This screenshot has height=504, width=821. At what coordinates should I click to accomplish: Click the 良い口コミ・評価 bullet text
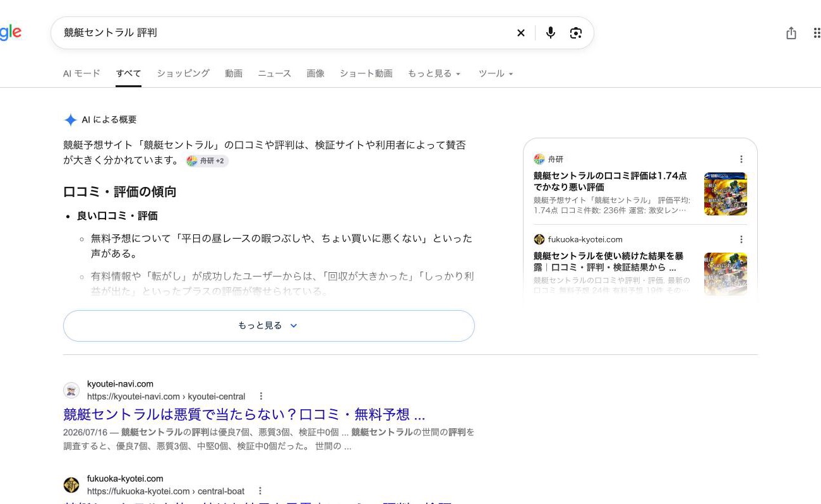[117, 216]
